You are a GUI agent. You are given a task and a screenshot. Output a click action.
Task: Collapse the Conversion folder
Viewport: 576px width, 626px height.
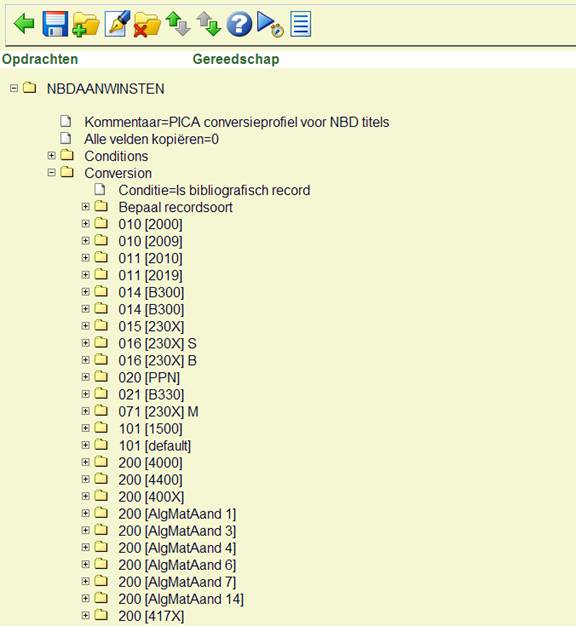point(51,172)
